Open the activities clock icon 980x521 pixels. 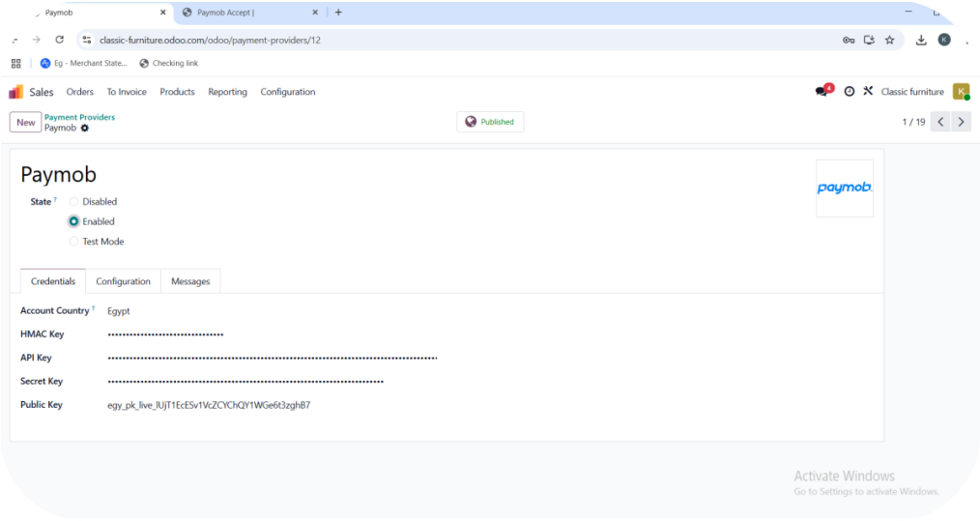[849, 92]
